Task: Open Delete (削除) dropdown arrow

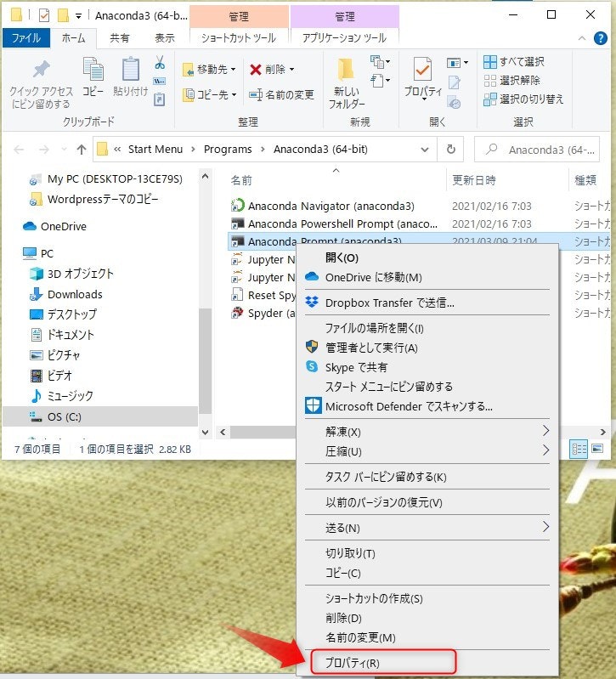Action: (291, 70)
